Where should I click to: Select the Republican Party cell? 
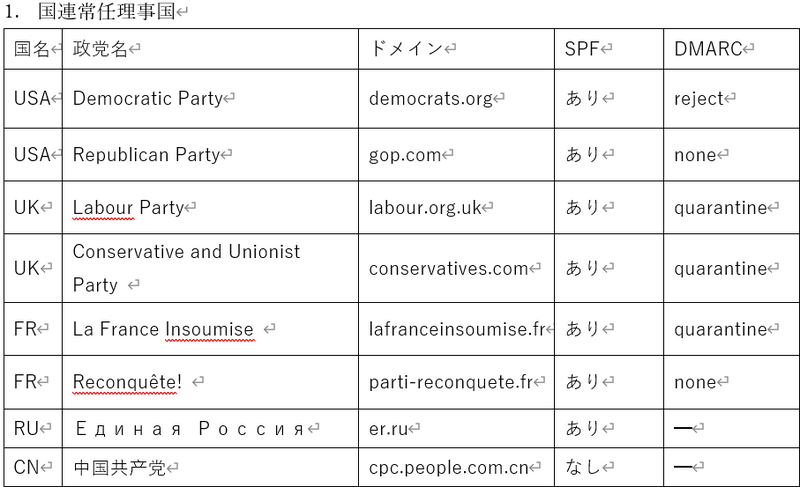point(146,154)
